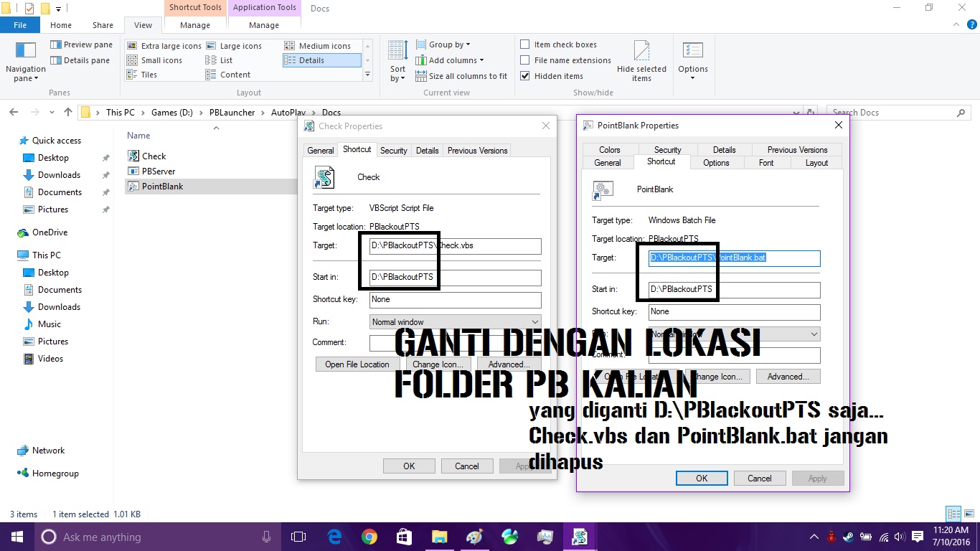This screenshot has height=551, width=980.
Task: Click Size all columns to fit
Action: click(x=461, y=76)
